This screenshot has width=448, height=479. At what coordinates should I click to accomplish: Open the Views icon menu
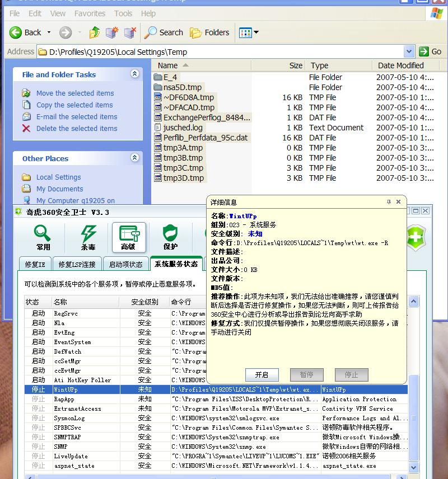245,32
